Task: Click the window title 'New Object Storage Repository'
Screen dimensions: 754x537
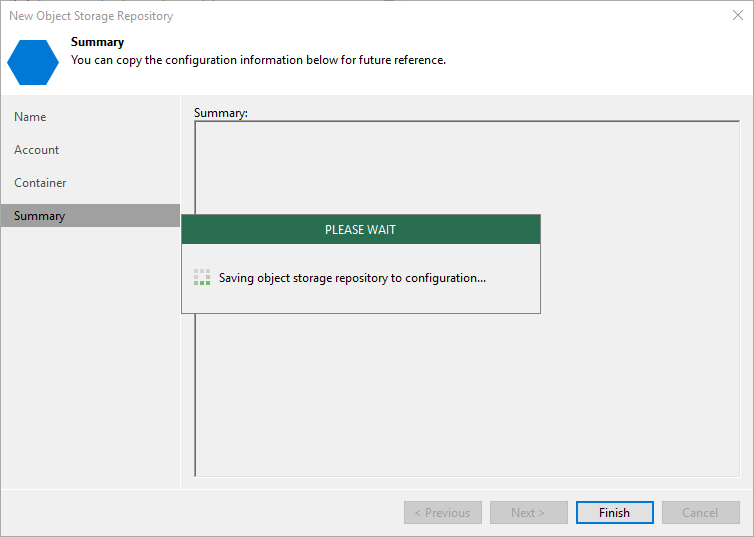Action: (x=91, y=16)
